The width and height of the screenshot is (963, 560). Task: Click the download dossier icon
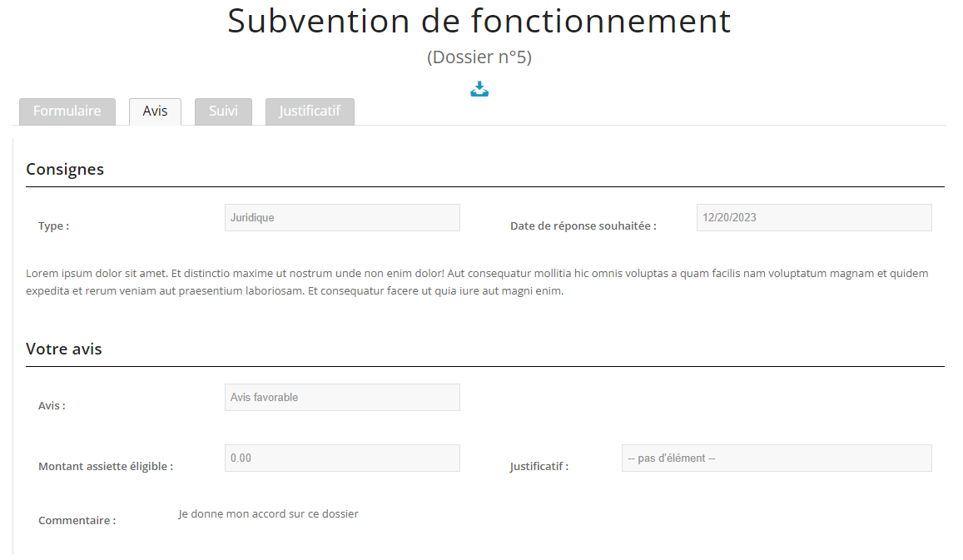(x=479, y=89)
